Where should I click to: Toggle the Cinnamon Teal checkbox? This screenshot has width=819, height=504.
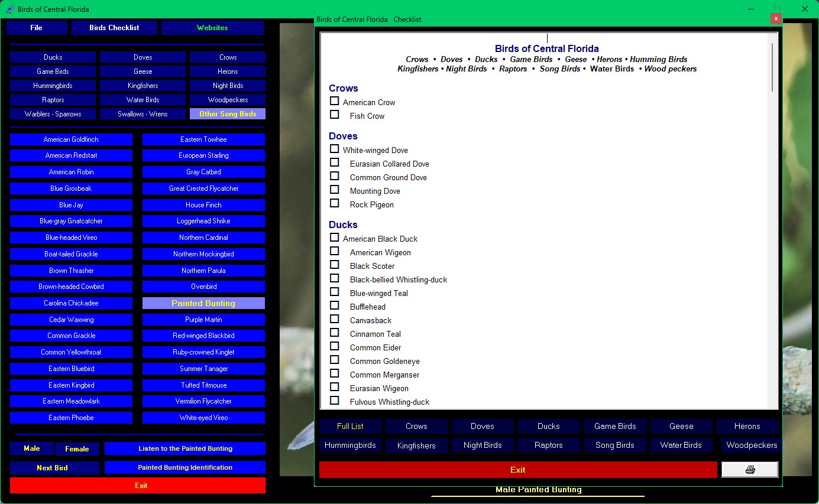(335, 333)
